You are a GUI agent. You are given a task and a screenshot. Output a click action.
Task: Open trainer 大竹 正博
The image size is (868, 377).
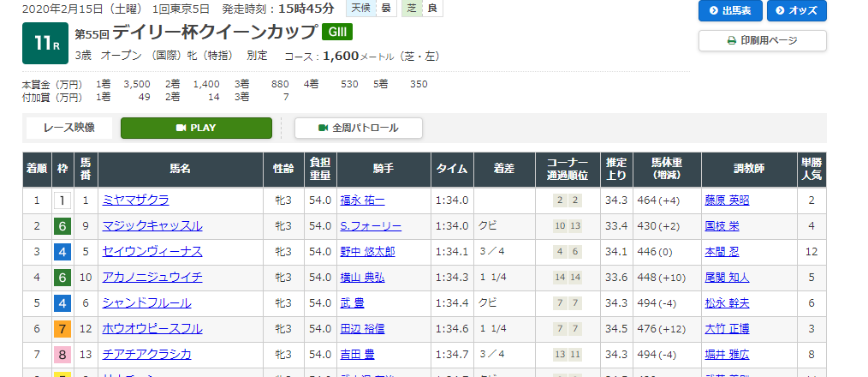(x=727, y=329)
